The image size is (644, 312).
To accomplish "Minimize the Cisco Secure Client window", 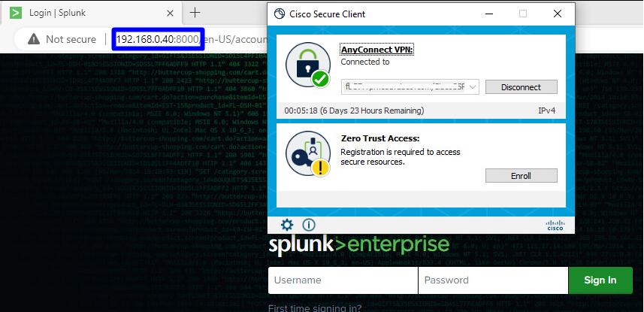I will point(488,14).
